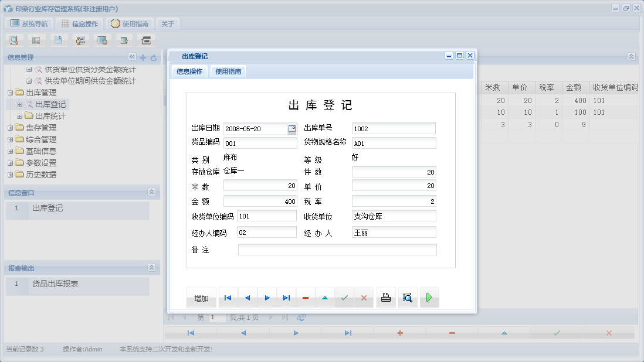This screenshot has width=644, height=362.
Task: Click the green run arrow in dialog toolbar
Action: tap(429, 298)
